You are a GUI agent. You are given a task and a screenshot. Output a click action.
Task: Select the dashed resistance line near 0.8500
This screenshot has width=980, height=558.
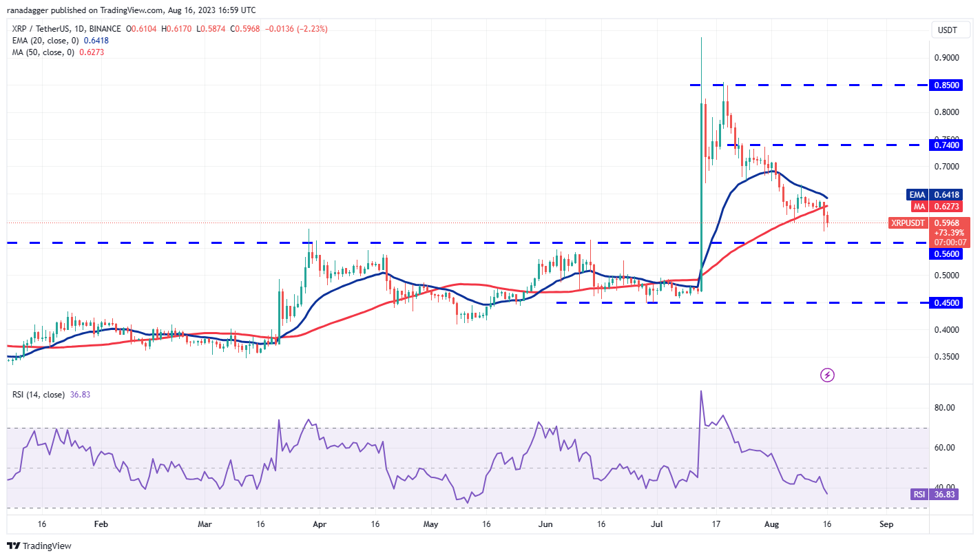point(792,85)
